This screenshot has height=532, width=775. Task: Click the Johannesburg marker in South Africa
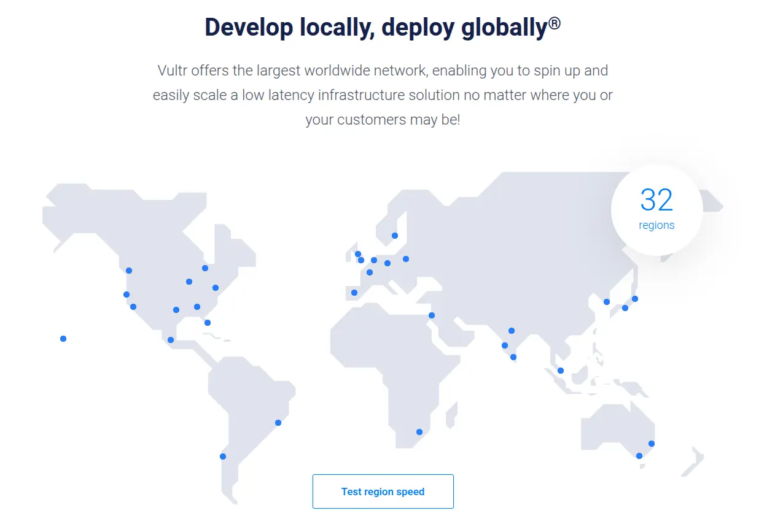(419, 431)
